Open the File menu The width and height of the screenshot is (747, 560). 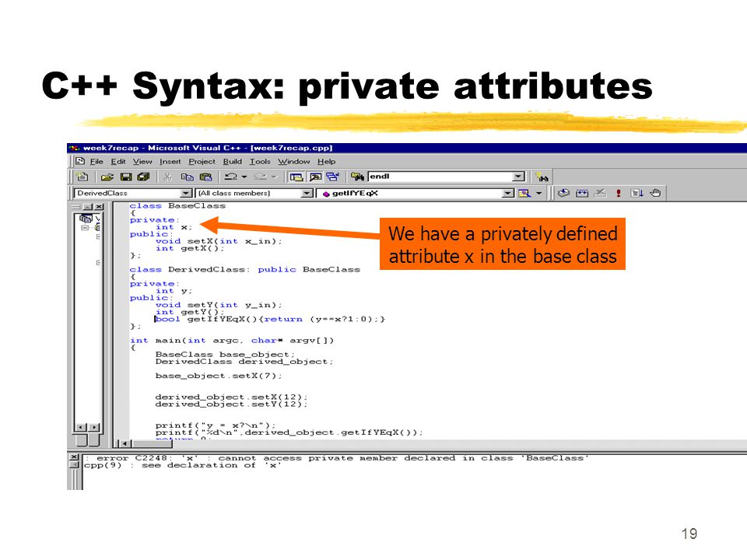point(96,162)
